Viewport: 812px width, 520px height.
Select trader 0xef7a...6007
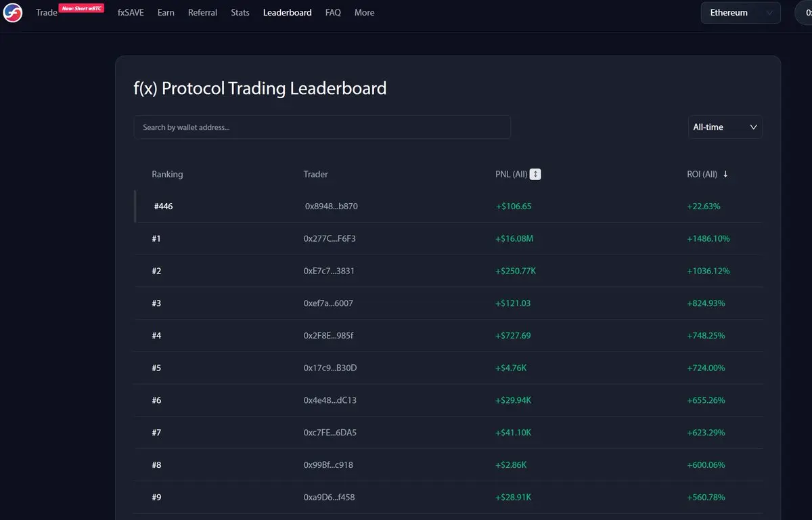click(x=328, y=303)
